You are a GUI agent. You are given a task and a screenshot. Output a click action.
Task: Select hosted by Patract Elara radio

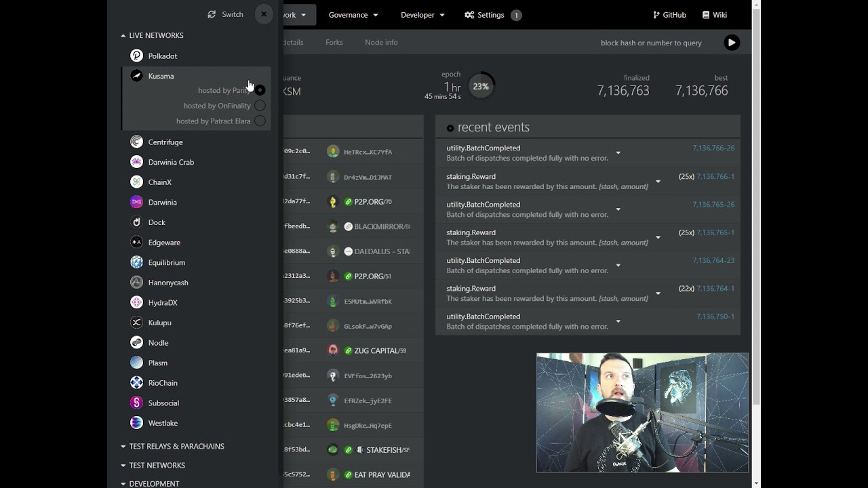(x=260, y=121)
